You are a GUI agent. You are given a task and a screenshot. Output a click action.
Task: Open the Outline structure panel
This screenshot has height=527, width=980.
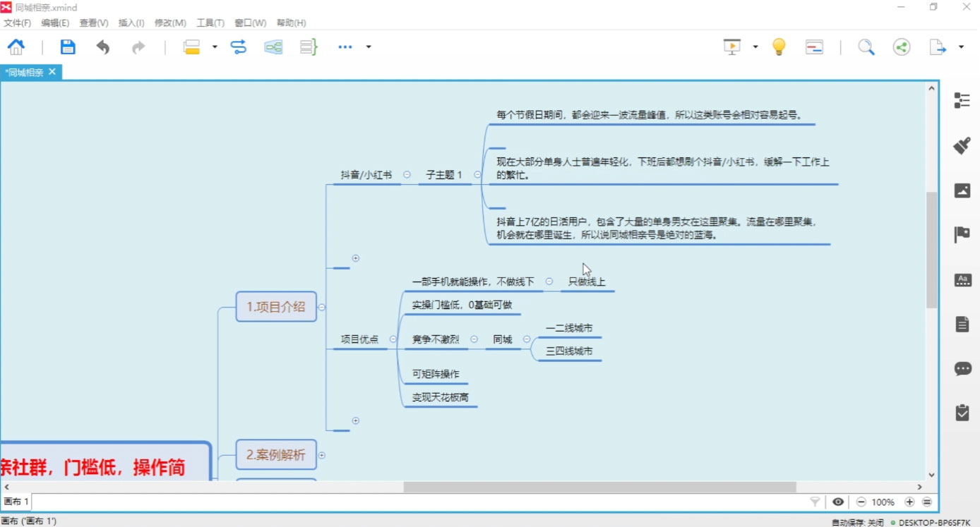pyautogui.click(x=962, y=100)
